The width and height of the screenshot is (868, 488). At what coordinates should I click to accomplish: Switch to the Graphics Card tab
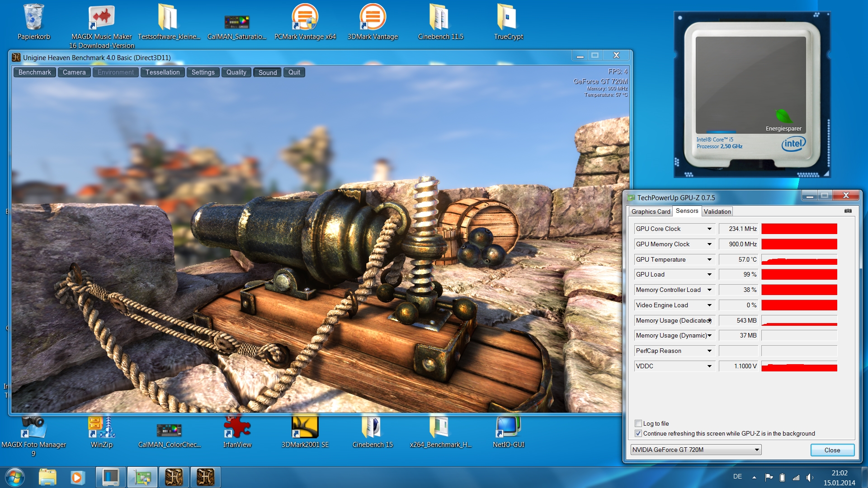[651, 211]
